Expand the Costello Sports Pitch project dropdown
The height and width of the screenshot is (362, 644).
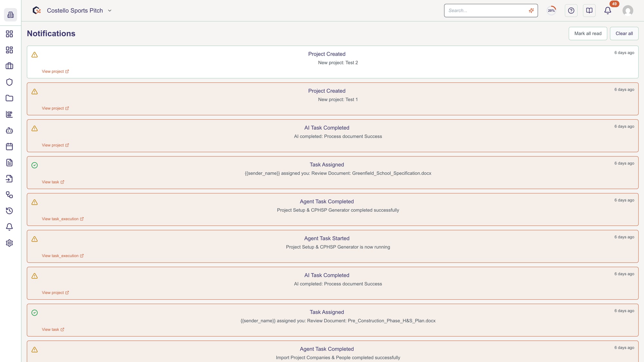[109, 11]
